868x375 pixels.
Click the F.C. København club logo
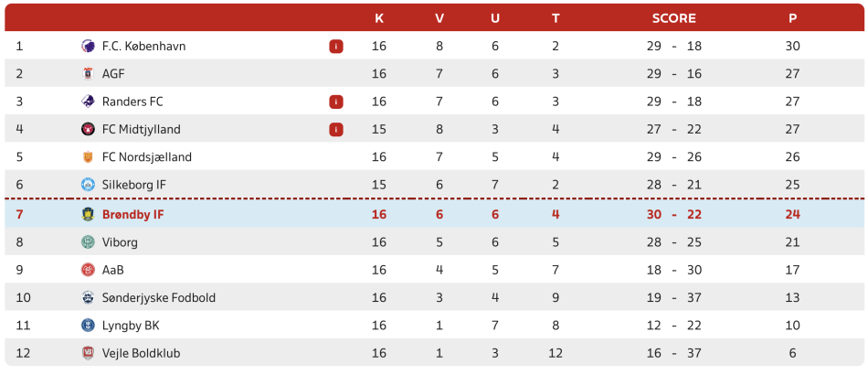click(88, 46)
